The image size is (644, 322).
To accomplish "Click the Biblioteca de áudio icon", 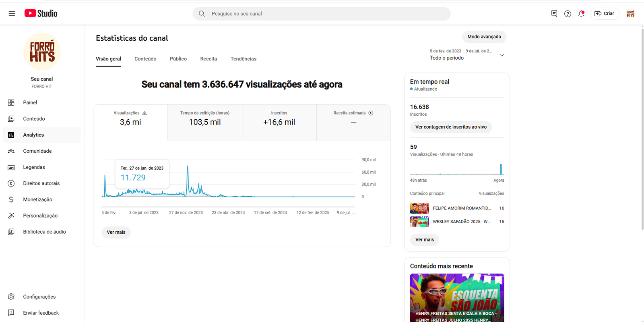I will pyautogui.click(x=11, y=232).
